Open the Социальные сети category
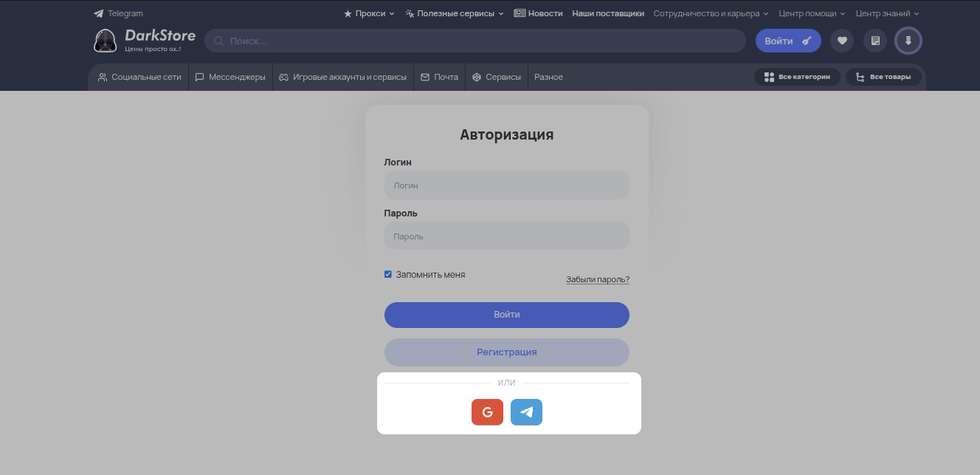980x475 pixels. tap(139, 77)
